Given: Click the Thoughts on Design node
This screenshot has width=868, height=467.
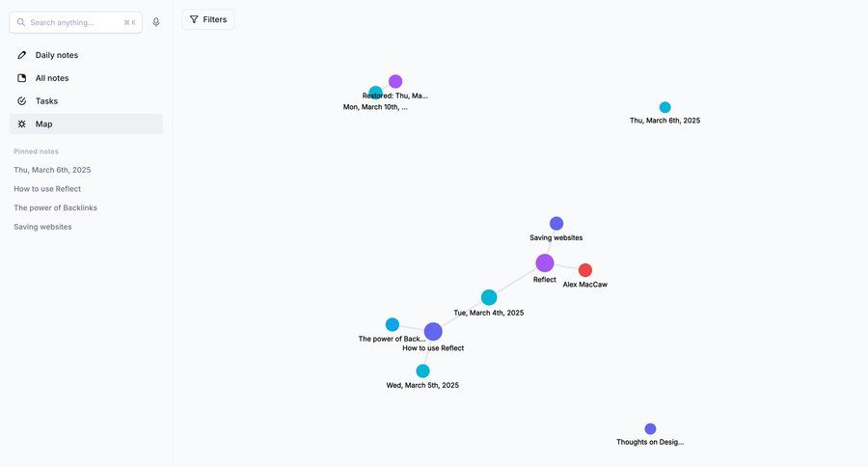Looking at the screenshot, I should [x=650, y=429].
